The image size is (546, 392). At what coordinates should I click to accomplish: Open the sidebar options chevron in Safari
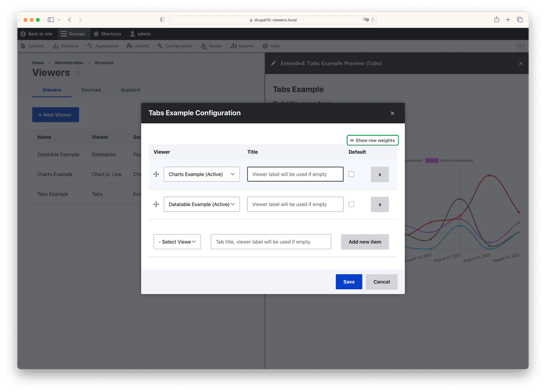tap(59, 20)
